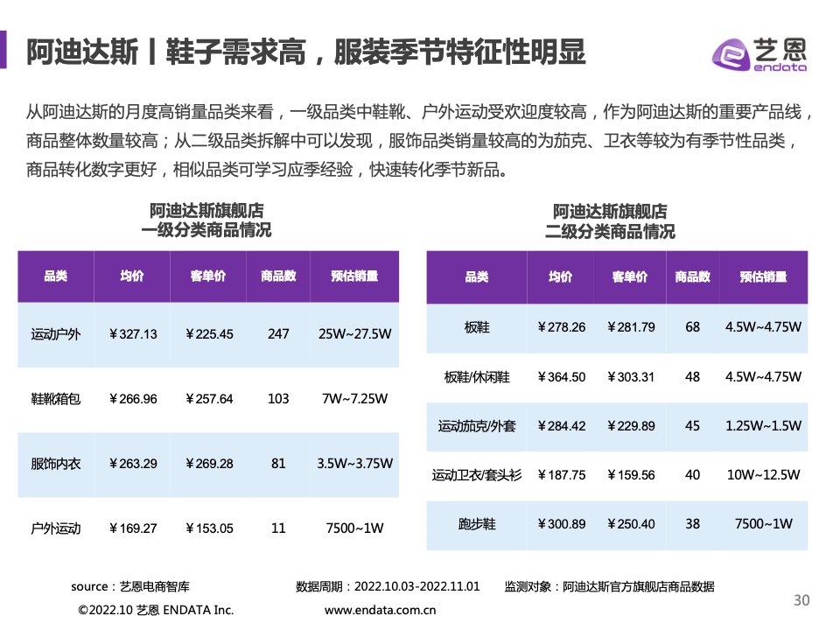
Task: Select the 板鞋/休闲鞋 category label
Action: pos(477,377)
